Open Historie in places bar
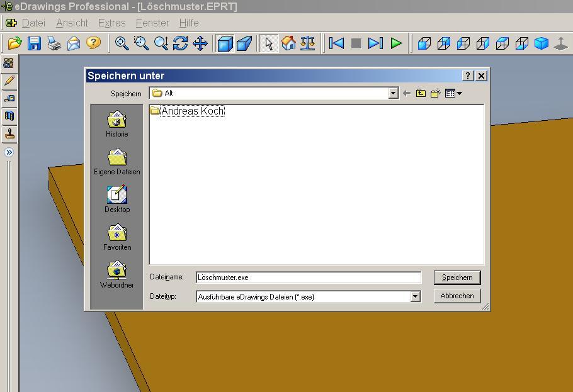This screenshot has height=392, width=573. (117, 124)
